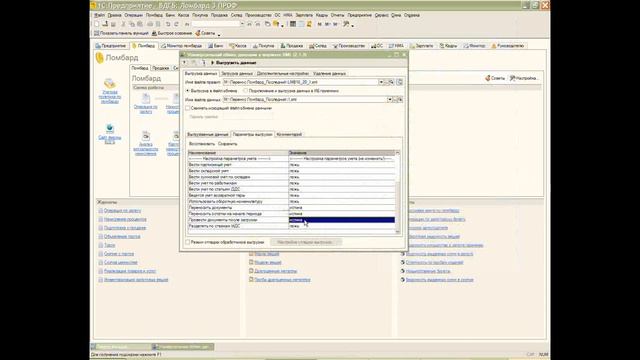Open the 'Ломбард' menu in the menu bar
This screenshot has height=360, width=640.
154,15
